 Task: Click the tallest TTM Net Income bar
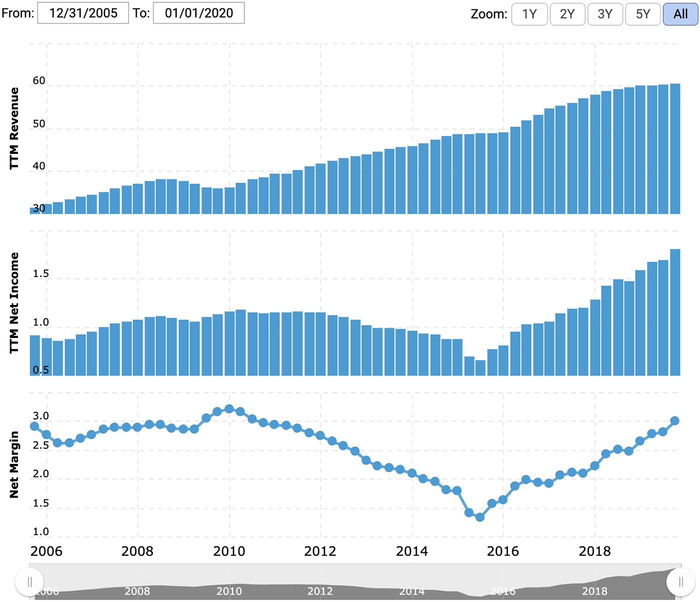[x=675, y=312]
